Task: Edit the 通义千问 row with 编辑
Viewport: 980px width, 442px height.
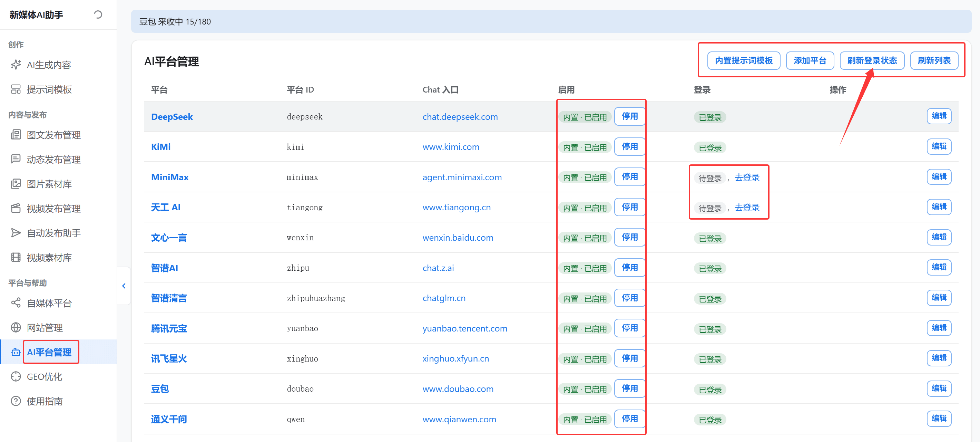Action: click(939, 419)
